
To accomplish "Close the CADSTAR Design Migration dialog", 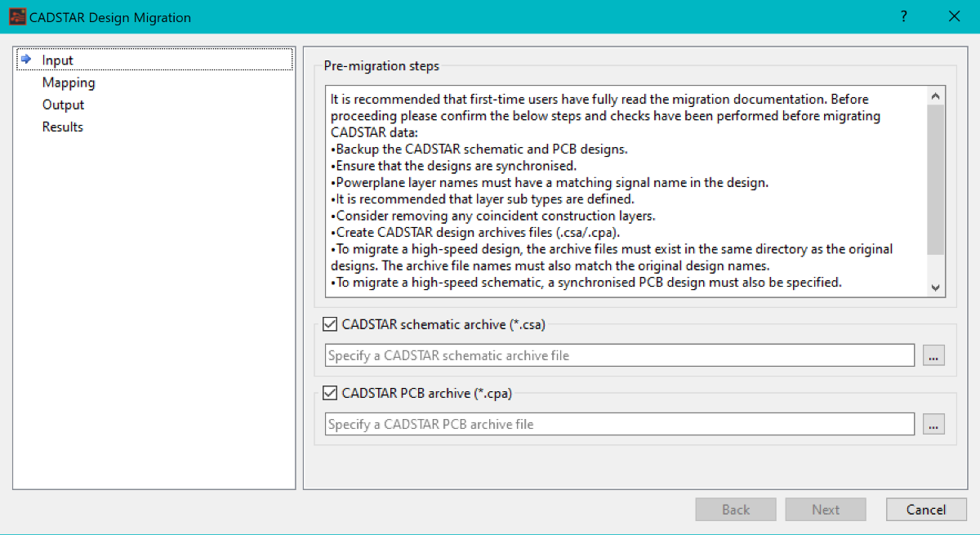I will 954,16.
